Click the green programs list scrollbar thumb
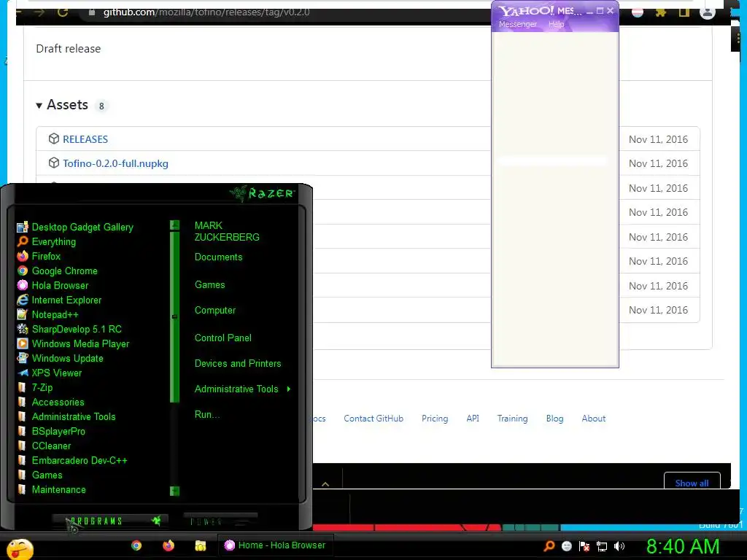 point(175,316)
